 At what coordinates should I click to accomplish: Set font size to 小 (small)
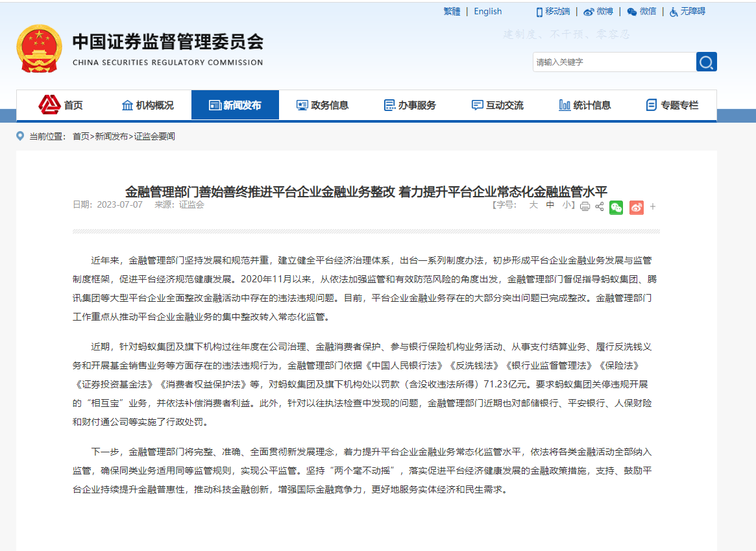[567, 204]
